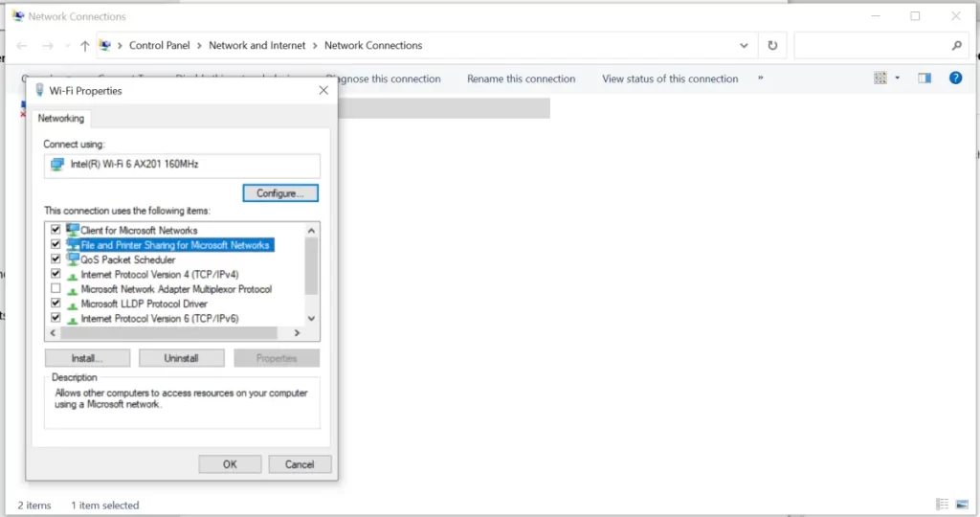980x517 pixels.
Task: Click the change view icon
Action: [x=880, y=79]
